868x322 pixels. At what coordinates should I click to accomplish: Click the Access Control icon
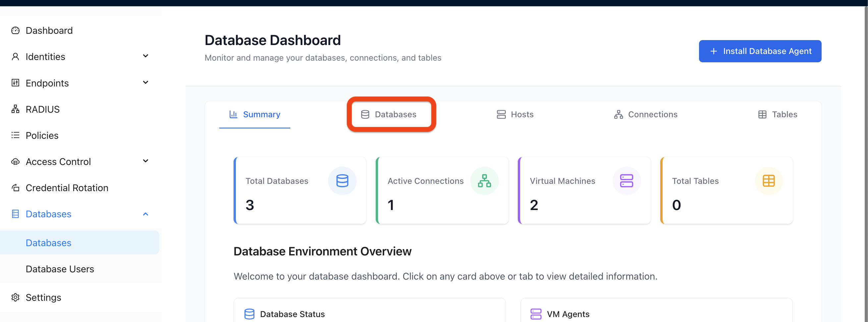click(x=16, y=162)
